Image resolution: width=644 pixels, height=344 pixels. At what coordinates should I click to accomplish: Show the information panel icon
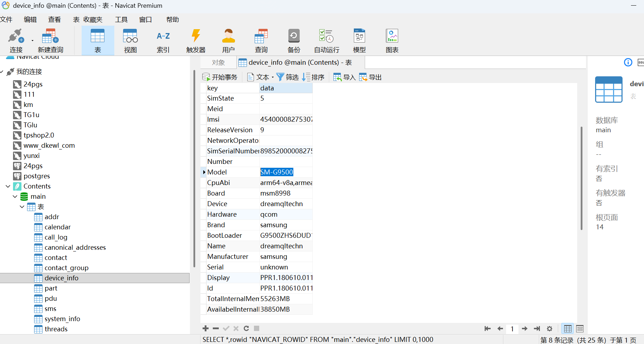pyautogui.click(x=628, y=62)
